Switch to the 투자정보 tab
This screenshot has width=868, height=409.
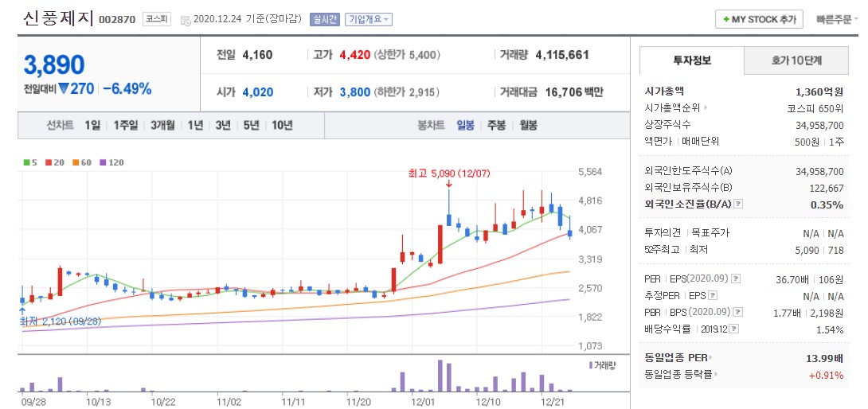pyautogui.click(x=692, y=60)
